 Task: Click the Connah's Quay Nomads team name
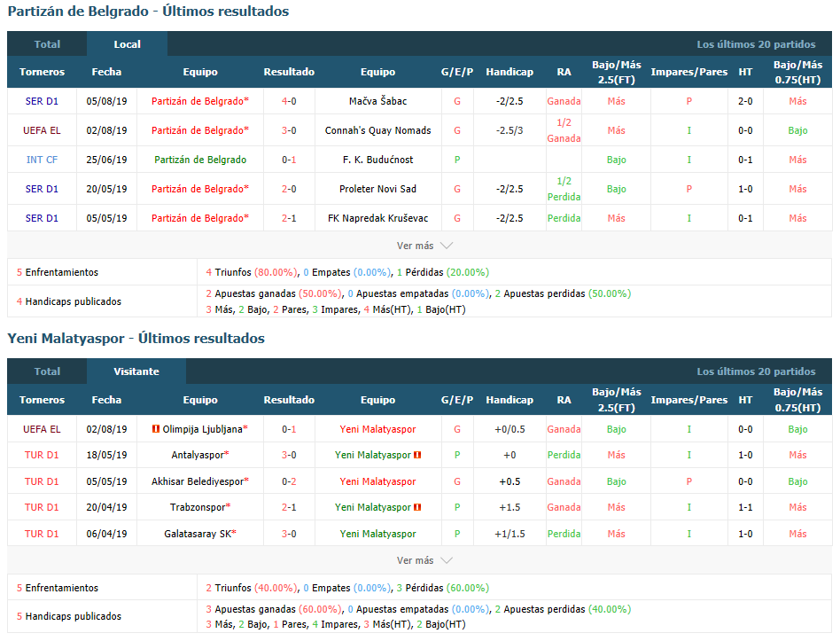[x=377, y=130]
